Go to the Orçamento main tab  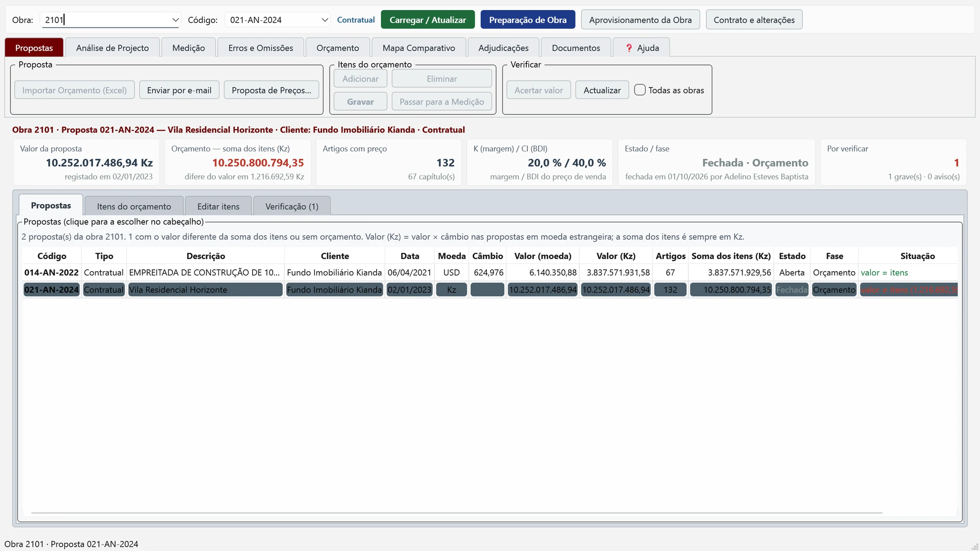click(338, 48)
